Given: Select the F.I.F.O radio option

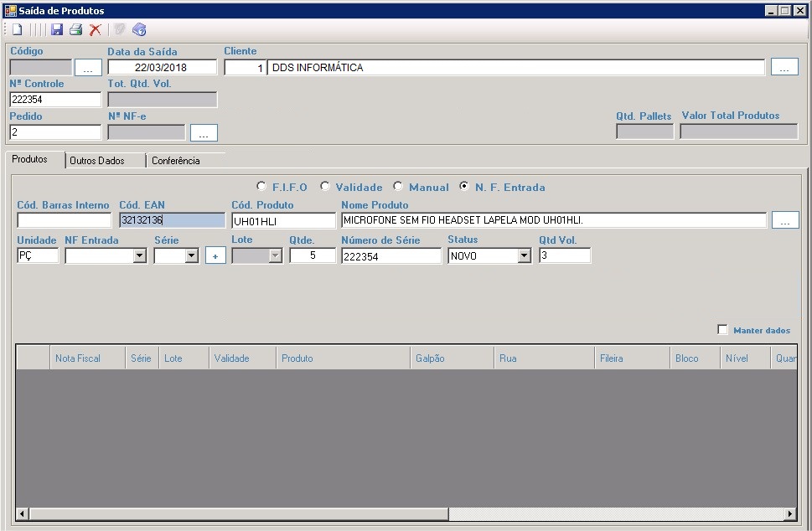Looking at the screenshot, I should point(261,187).
